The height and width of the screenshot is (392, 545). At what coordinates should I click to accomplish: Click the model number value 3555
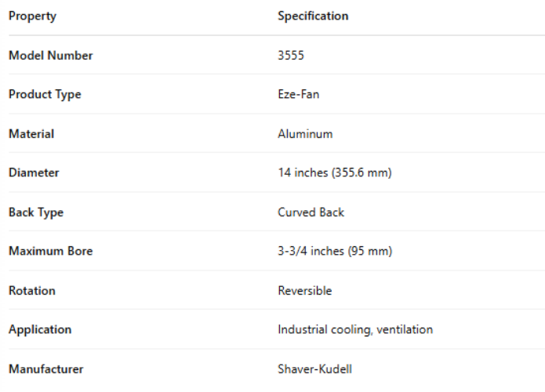[x=291, y=56]
